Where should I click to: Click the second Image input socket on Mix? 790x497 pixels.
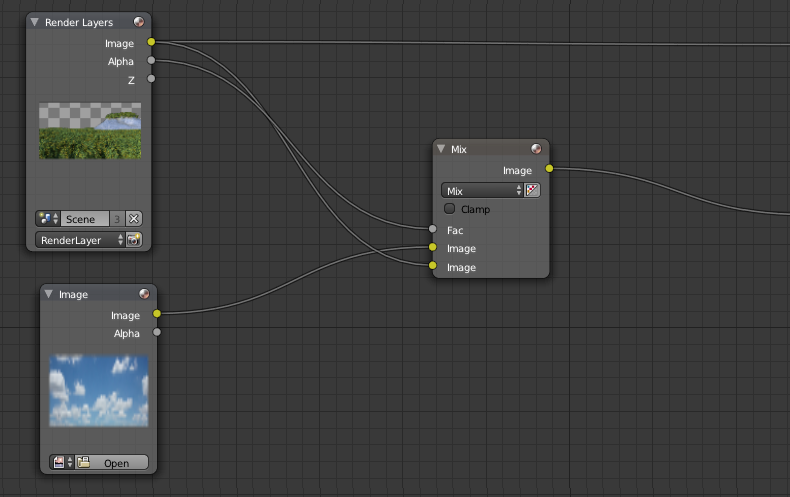click(x=432, y=265)
